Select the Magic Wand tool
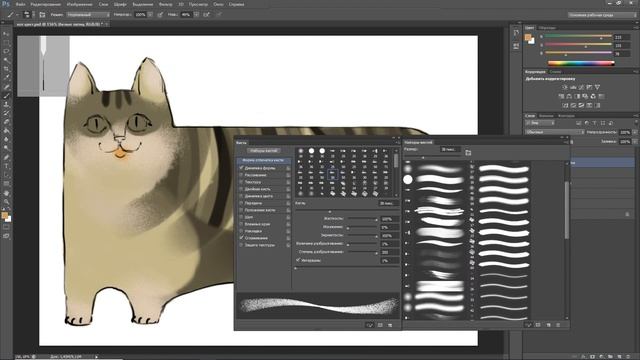The image size is (640, 360). coord(6,60)
